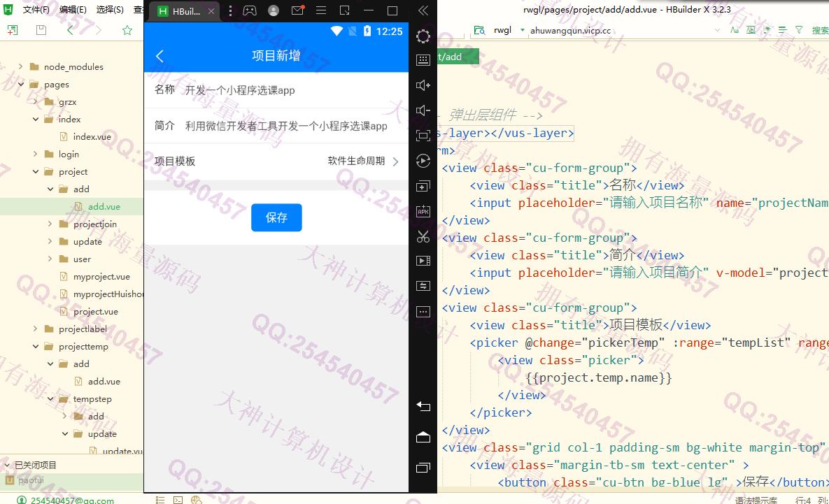Viewport: 829px width, 504px height.
Task: Open project.vue file
Action: pos(96,311)
